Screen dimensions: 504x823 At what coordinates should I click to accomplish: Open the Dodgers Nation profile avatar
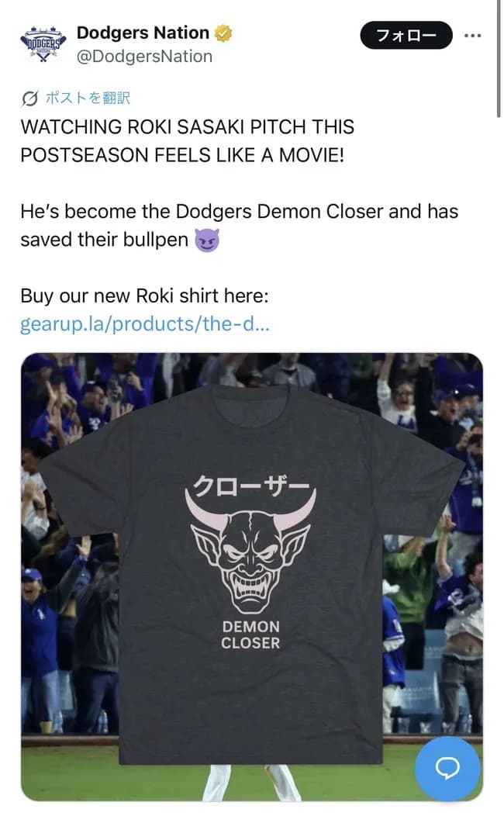(43, 44)
